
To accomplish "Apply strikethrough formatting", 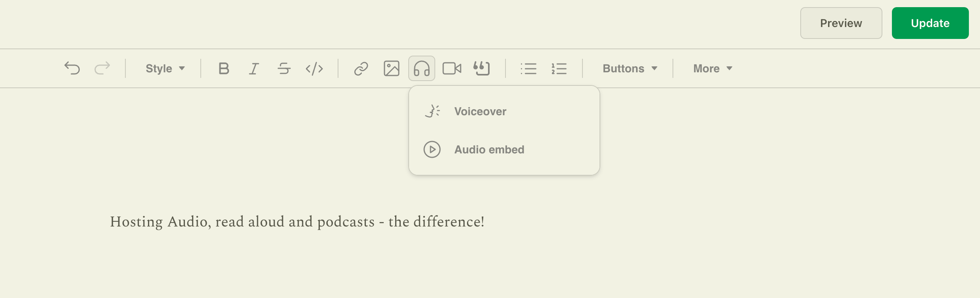I will tap(284, 68).
